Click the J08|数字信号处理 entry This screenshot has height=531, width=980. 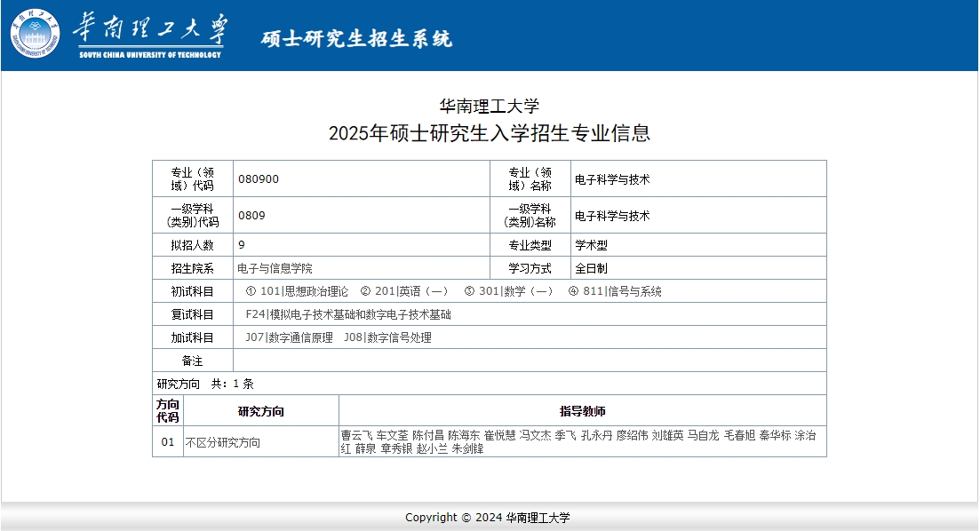pos(387,337)
